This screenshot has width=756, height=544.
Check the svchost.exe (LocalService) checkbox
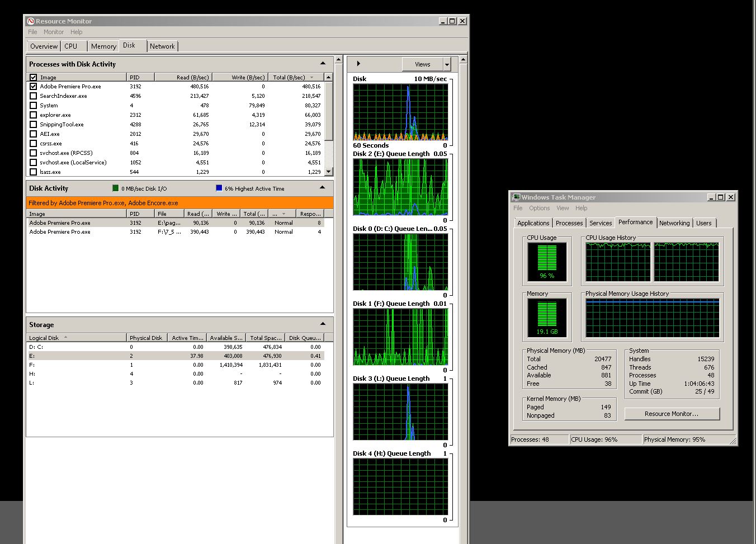[34, 163]
